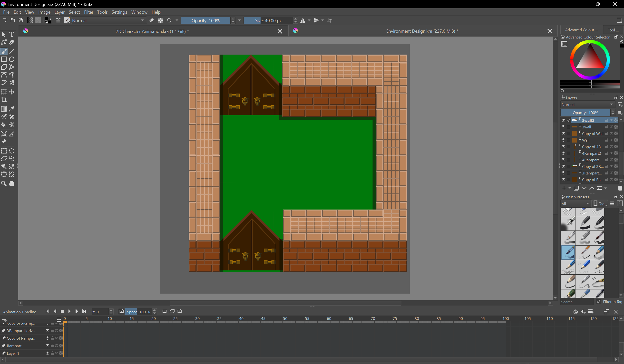Open the Filter menu
Screen dimensions: 624x364
coord(88,12)
